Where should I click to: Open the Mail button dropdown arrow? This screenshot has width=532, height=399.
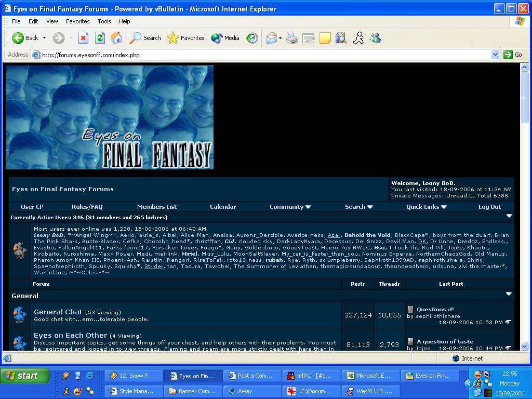click(280, 38)
